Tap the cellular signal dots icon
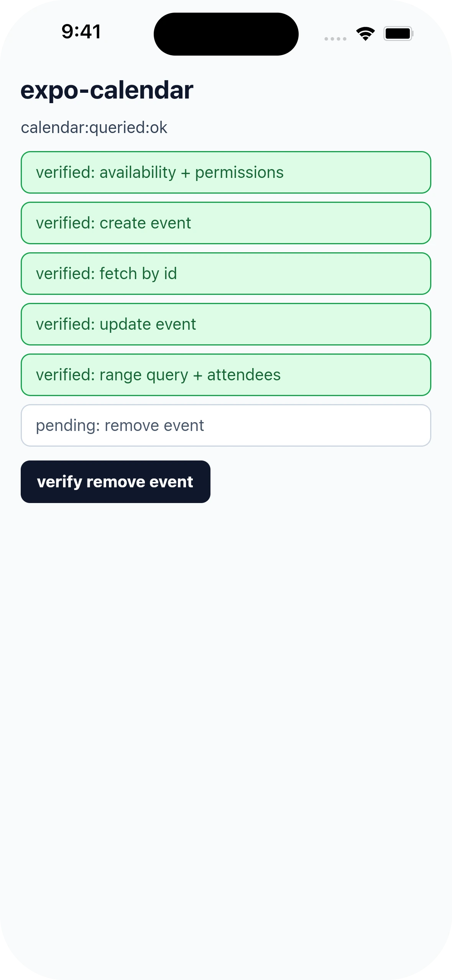Viewport: 452px width, 980px height. pyautogui.click(x=335, y=39)
